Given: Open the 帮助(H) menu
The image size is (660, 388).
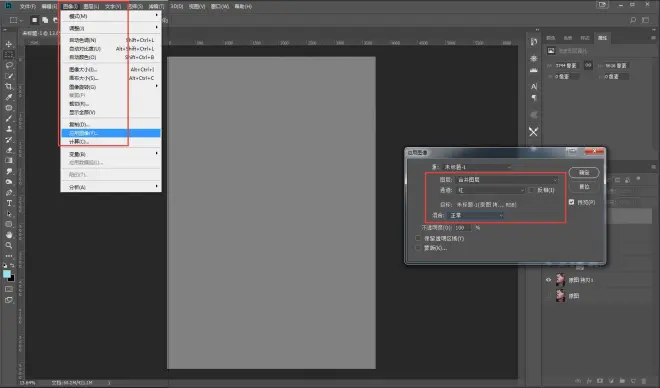Looking at the screenshot, I should coord(243,6).
